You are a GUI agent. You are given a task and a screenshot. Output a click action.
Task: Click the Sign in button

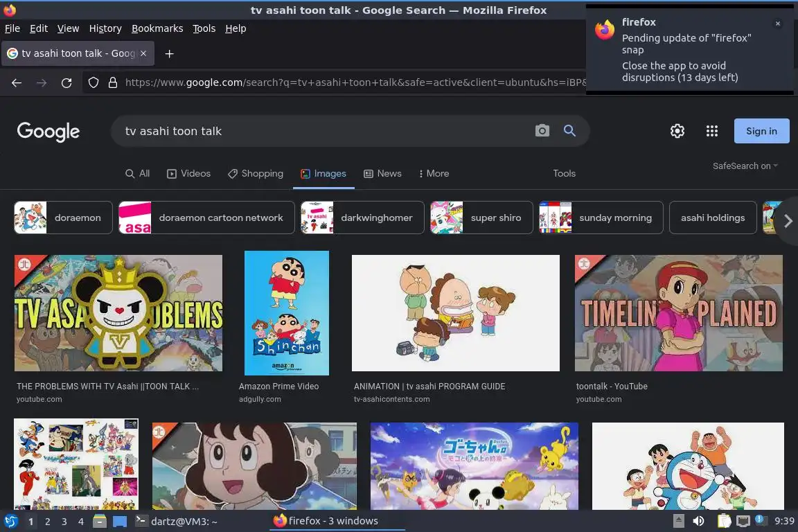point(761,131)
